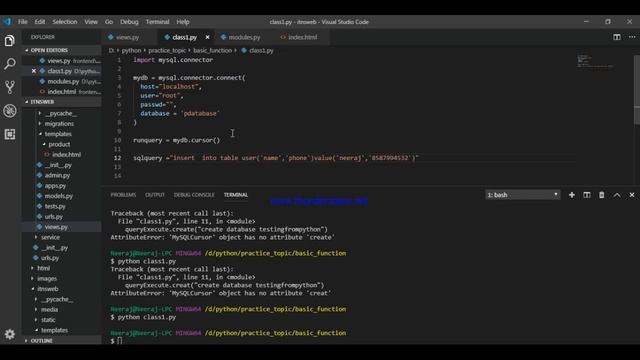Select views.py in Open Editors
This screenshot has height=360, width=640.
[59, 61]
